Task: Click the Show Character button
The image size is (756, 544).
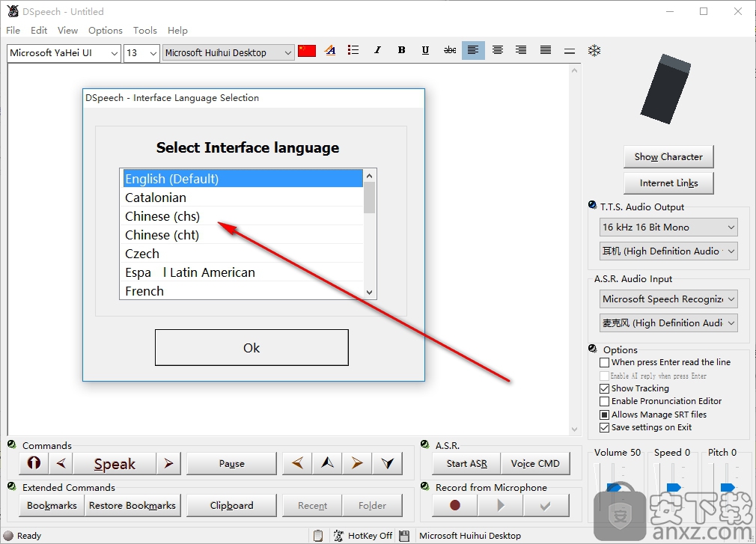Action: [668, 156]
